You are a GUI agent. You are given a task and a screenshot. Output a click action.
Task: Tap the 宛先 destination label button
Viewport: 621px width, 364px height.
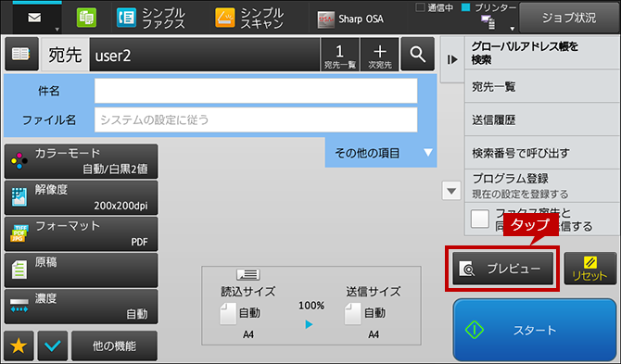[65, 55]
